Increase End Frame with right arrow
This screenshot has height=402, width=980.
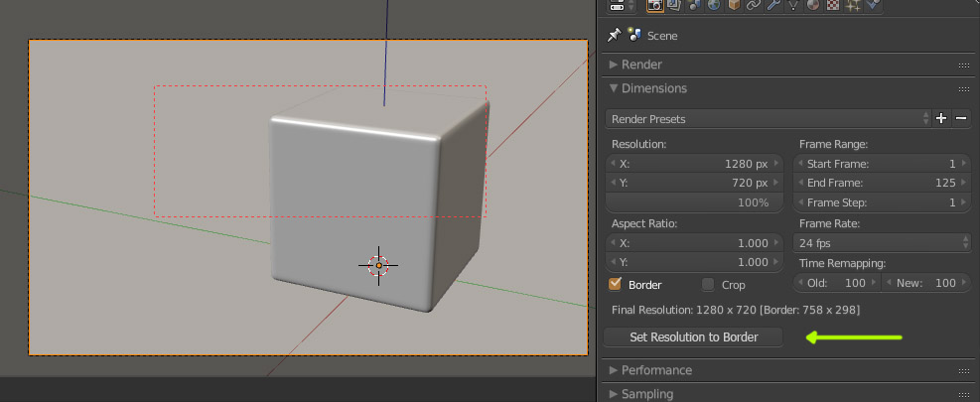[x=964, y=183]
